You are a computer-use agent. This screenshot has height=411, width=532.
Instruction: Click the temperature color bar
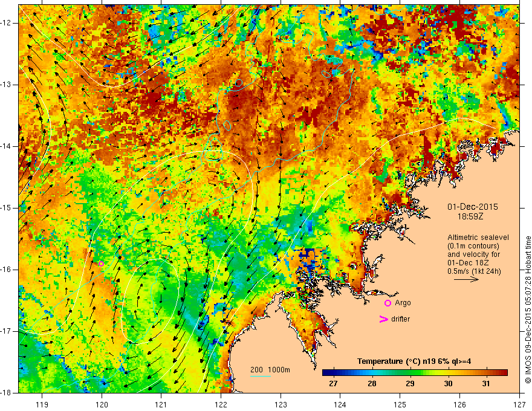tap(415, 373)
